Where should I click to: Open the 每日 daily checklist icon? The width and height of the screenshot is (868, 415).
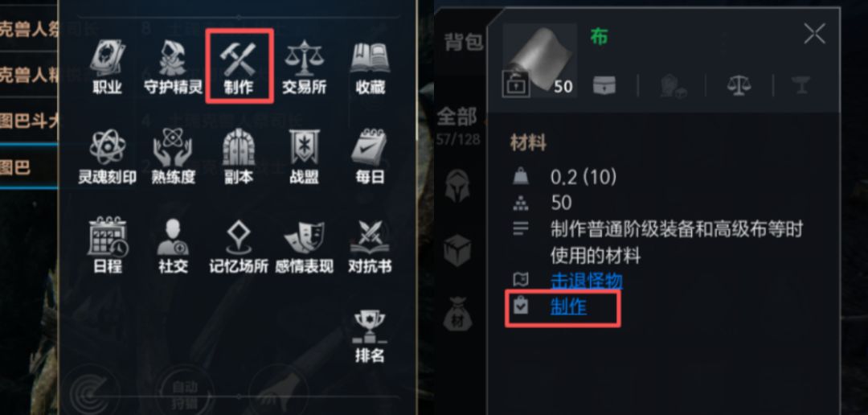click(x=370, y=156)
